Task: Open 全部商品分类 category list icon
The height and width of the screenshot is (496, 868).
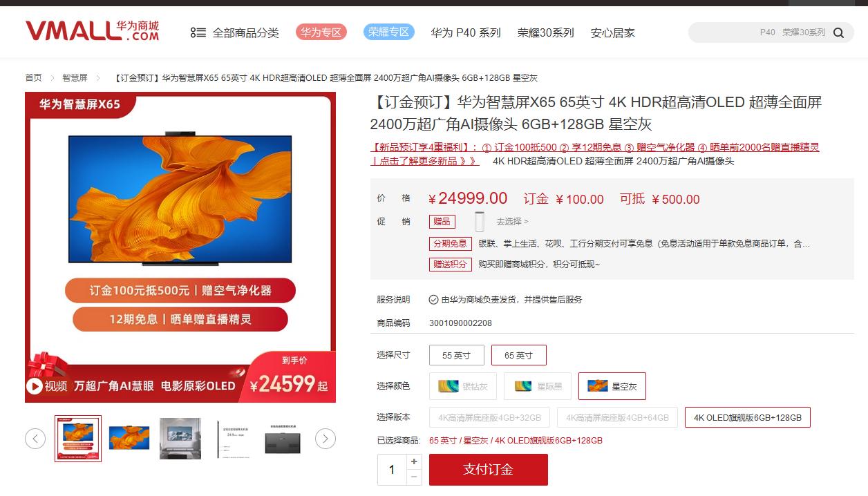Action: 198,32
